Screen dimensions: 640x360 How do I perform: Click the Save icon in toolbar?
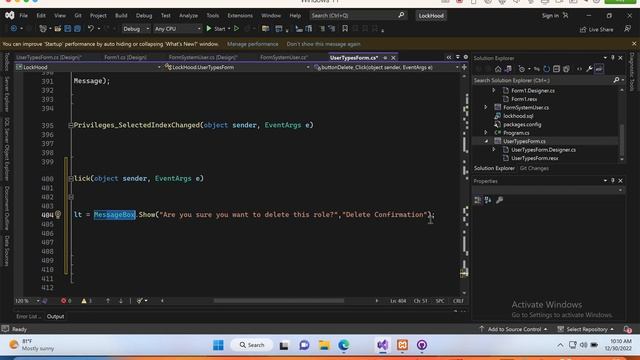(x=68, y=29)
